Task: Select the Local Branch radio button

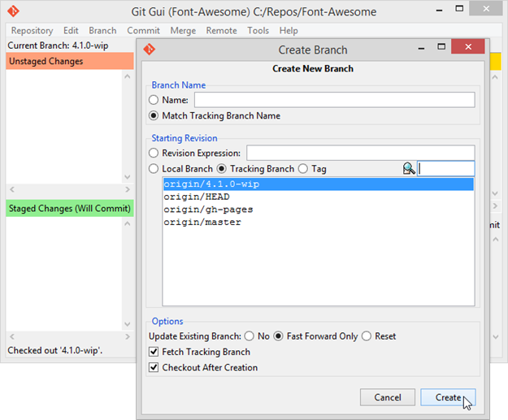Action: (154, 169)
